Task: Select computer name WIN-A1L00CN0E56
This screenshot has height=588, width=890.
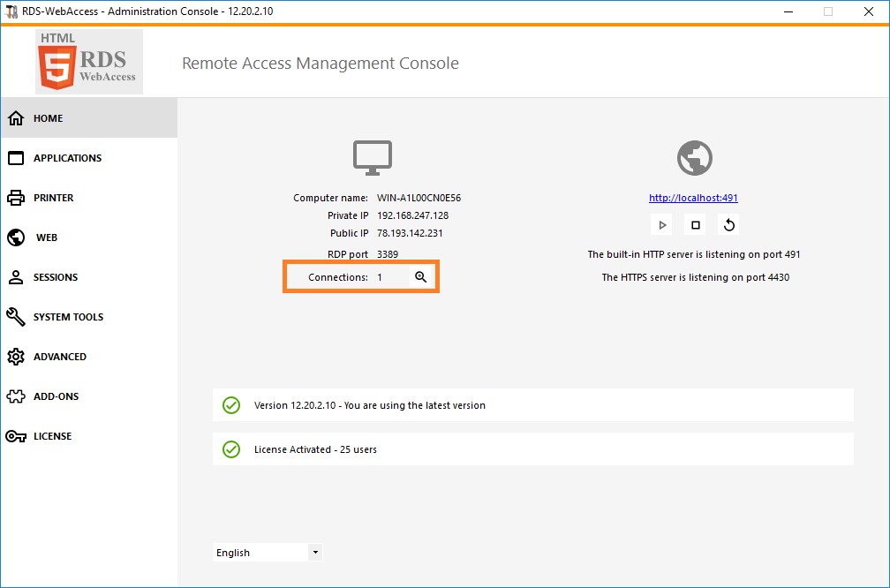Action: point(419,198)
